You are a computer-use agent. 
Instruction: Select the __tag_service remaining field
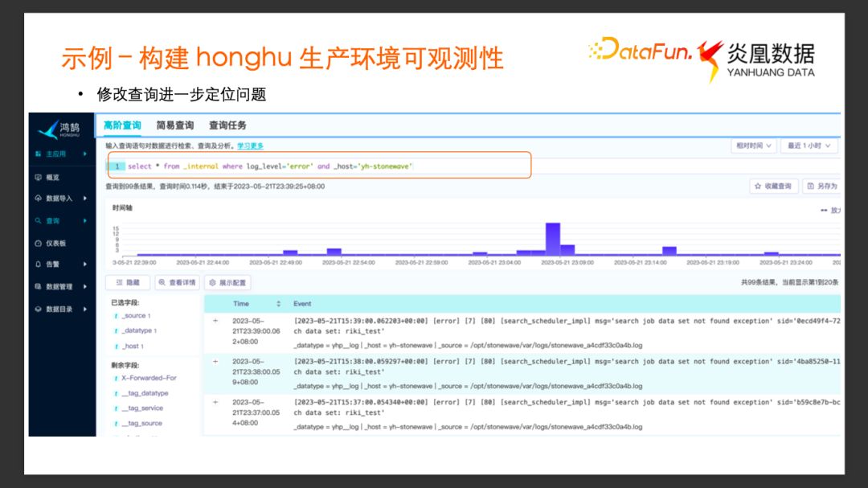coord(142,408)
